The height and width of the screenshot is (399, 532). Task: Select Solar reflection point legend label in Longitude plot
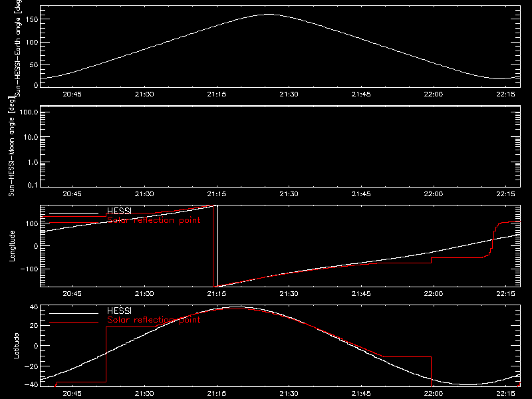click(x=154, y=220)
